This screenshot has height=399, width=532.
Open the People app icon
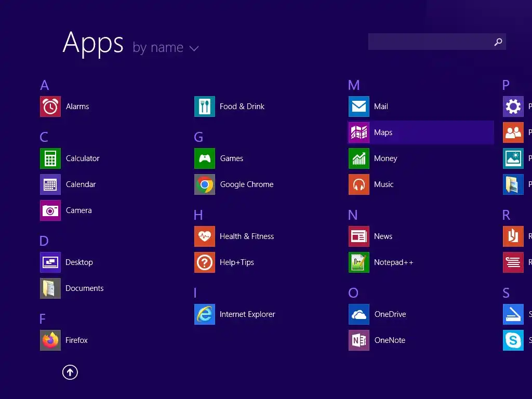[513, 132]
